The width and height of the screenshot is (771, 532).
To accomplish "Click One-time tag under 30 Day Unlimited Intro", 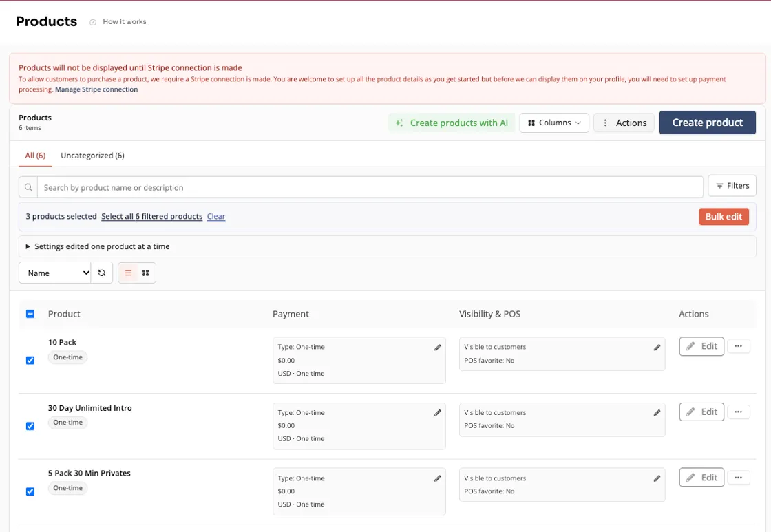I will point(68,423).
